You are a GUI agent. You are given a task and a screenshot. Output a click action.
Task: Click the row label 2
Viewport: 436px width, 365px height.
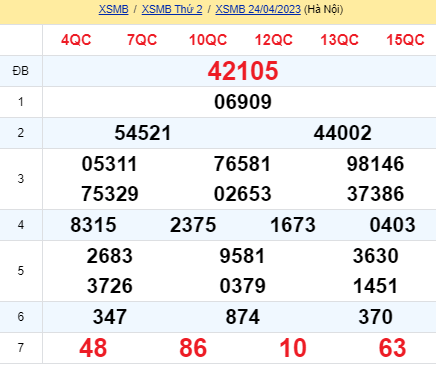point(21,133)
